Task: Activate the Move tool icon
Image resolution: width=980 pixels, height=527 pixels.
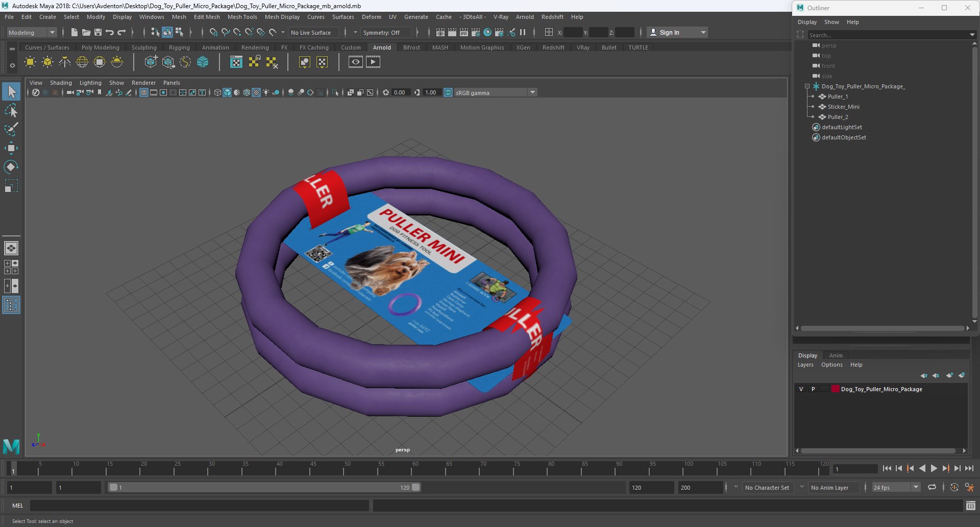Action: [x=11, y=148]
